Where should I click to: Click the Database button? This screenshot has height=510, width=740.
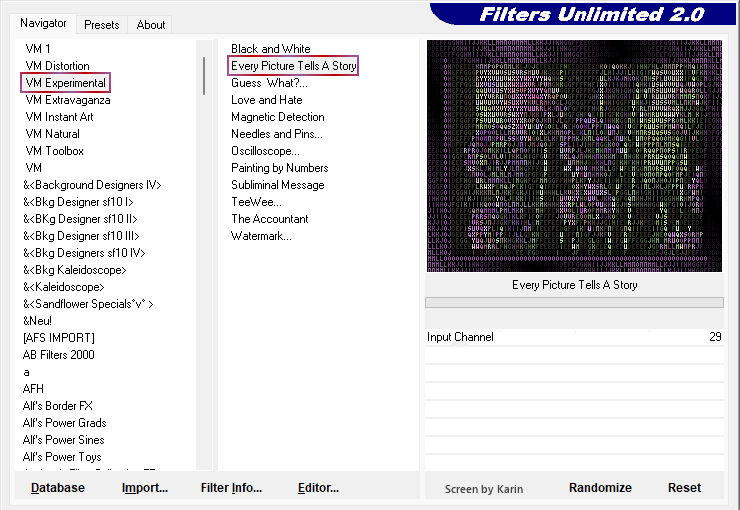pos(58,488)
